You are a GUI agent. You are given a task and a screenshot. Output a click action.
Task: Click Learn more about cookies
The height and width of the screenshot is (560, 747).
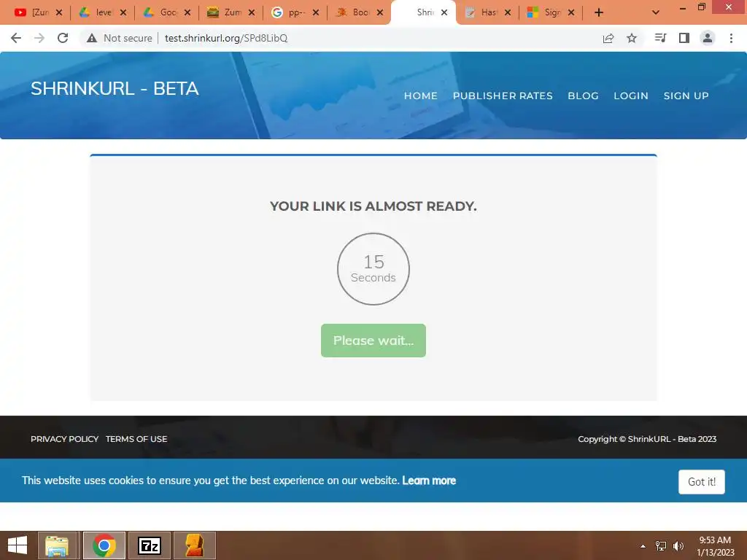click(429, 481)
